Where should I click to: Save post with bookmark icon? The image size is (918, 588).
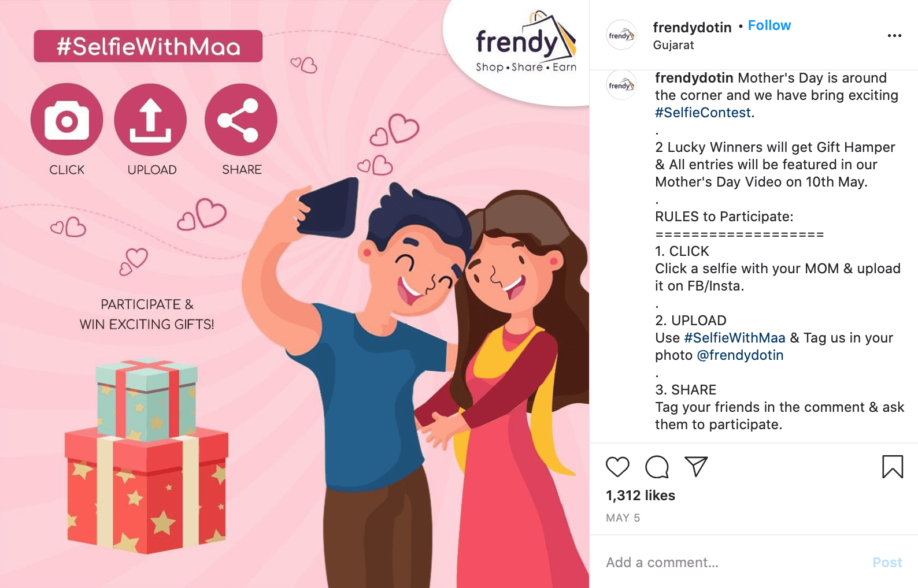pos(893,467)
